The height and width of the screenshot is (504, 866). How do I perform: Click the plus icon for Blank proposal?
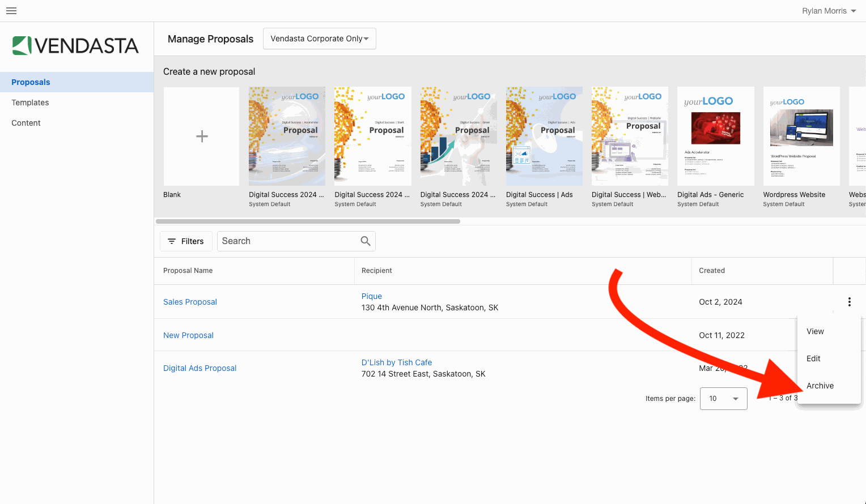click(x=202, y=136)
